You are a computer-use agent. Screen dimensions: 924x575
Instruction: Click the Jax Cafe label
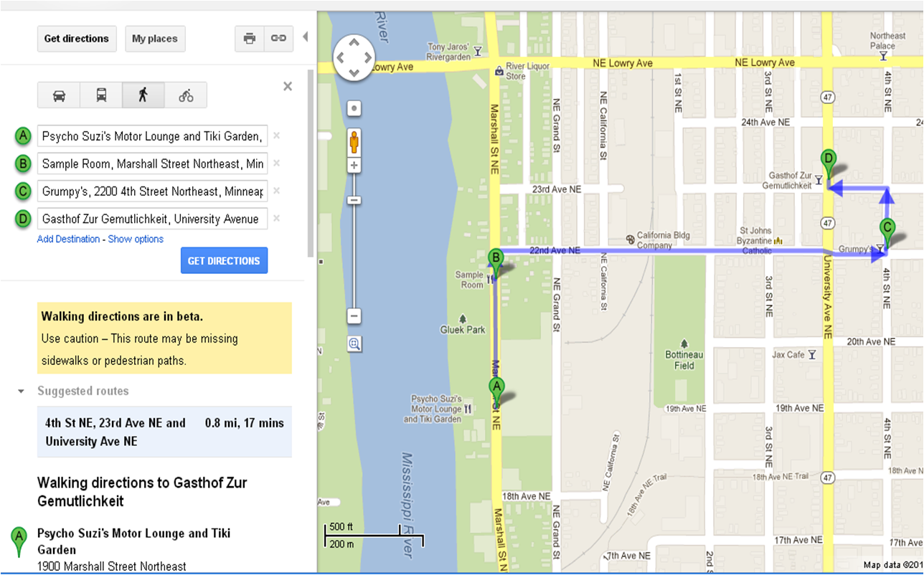788,355
